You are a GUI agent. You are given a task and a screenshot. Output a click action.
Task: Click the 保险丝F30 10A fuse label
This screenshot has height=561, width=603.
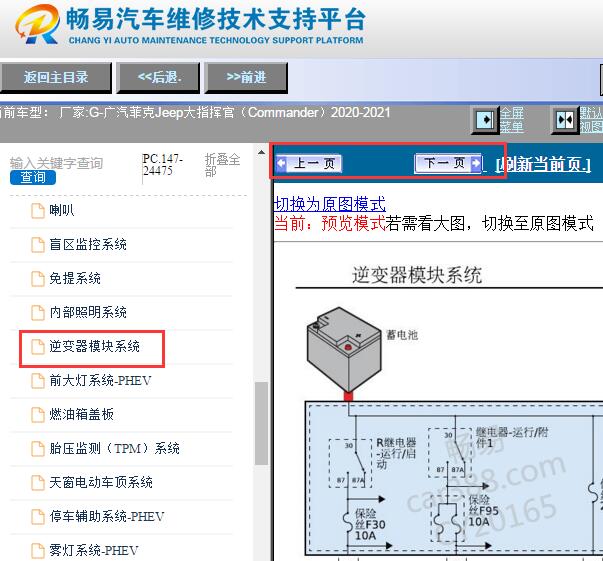(x=370, y=524)
